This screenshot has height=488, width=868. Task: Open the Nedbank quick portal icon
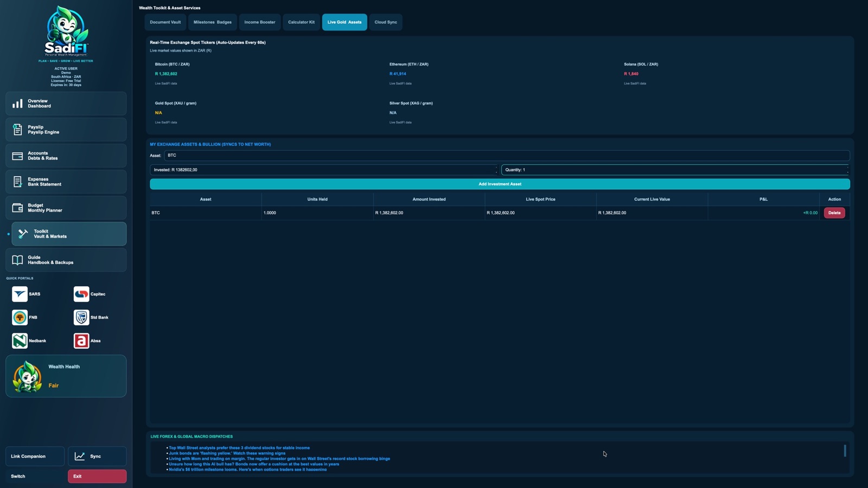coord(20,341)
